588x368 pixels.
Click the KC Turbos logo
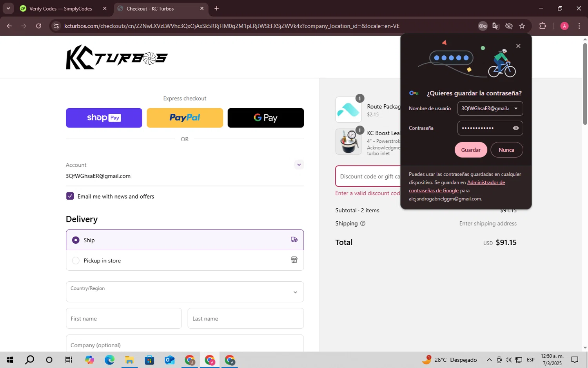coord(117,57)
